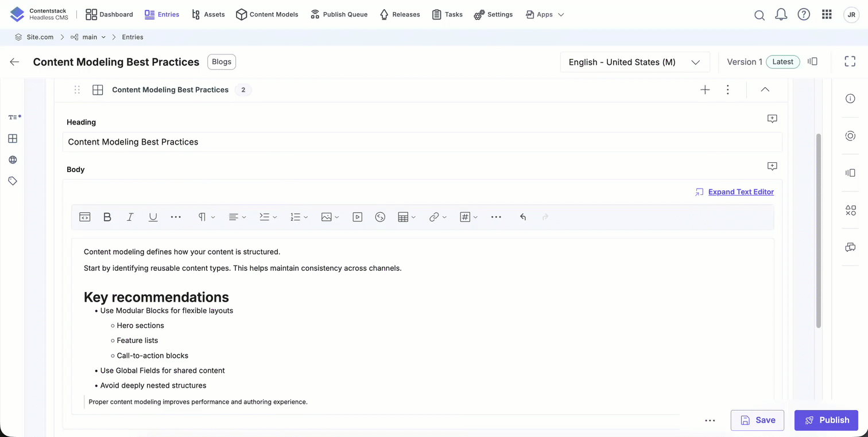Image resolution: width=868 pixels, height=437 pixels.
Task: Open the help question-mark icon
Action: [x=804, y=14]
